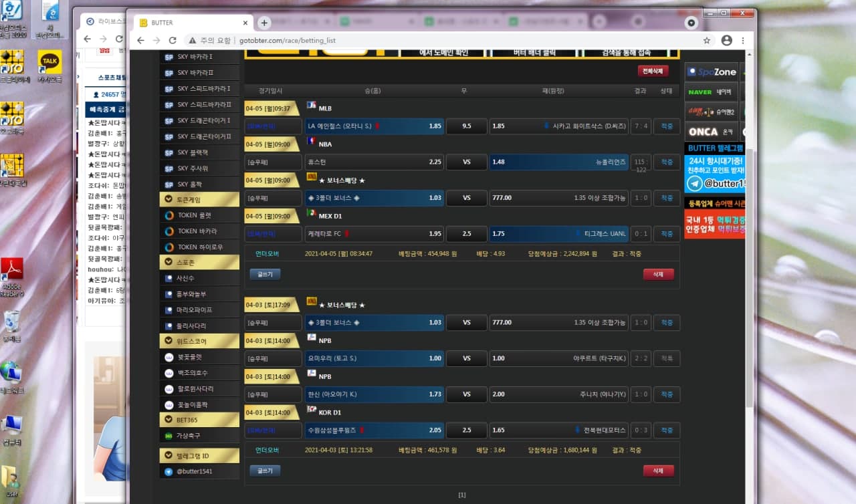This screenshot has width=856, height=504.
Task: Reload the page with the refresh icon
Action: [x=173, y=41]
